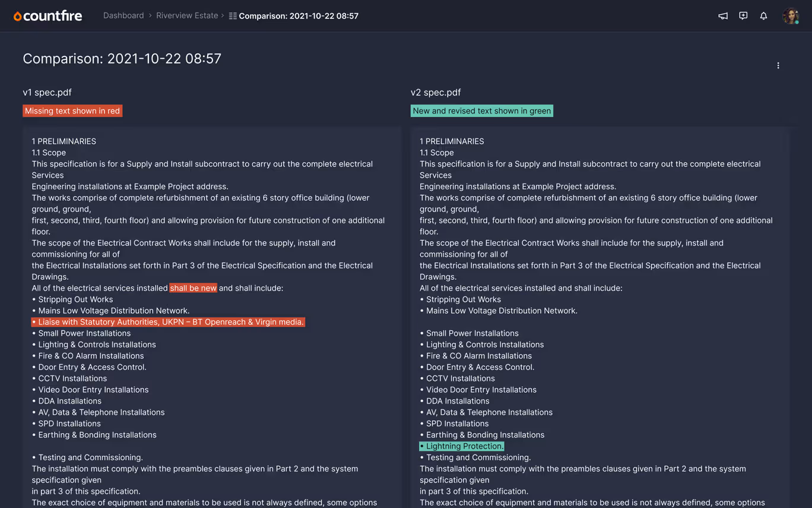812x508 pixels.
Task: Click the page title 'Comparison: 2021-10-22 08:57'
Action: tap(122, 59)
